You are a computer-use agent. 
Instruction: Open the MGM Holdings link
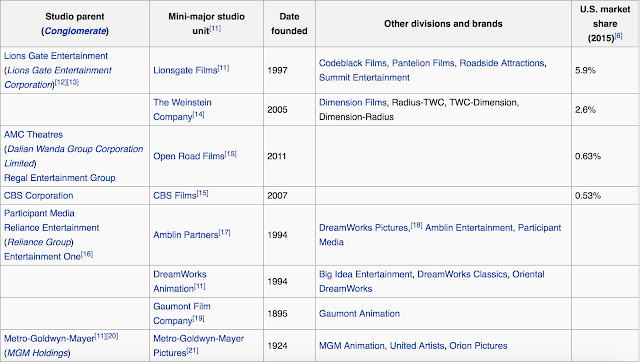38,353
